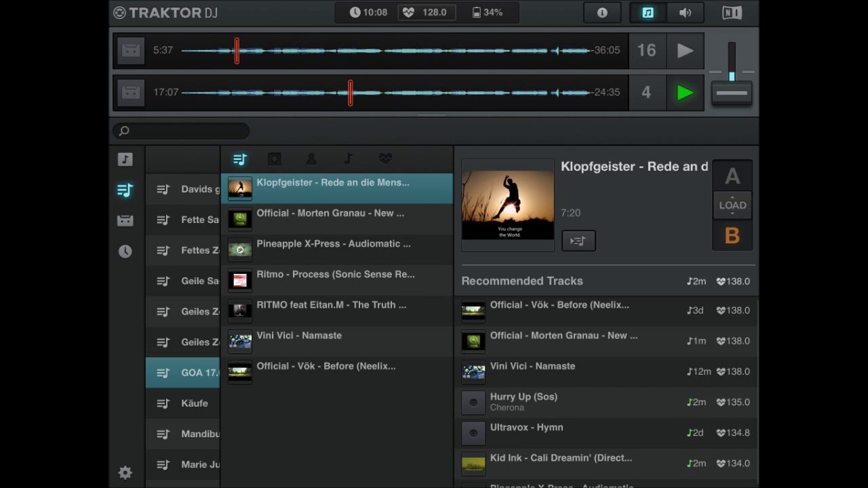Viewport: 868px width, 488px height.
Task: Focus the search field
Action: [181, 131]
